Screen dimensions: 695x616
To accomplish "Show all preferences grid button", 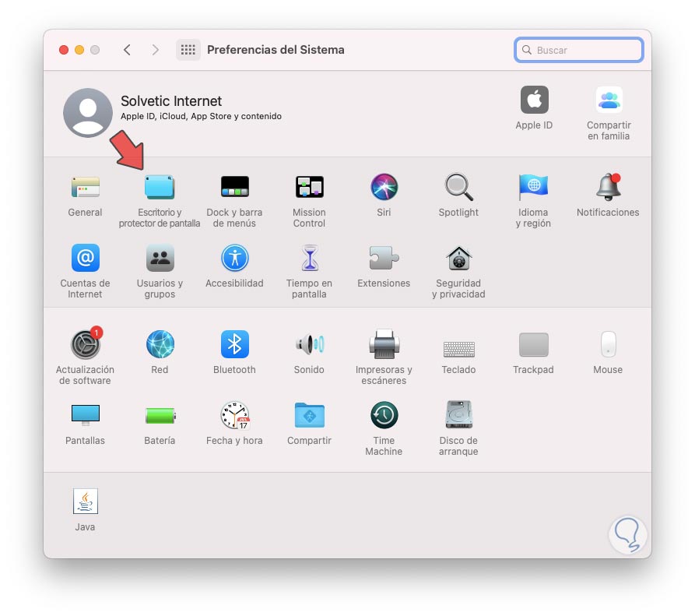I will [x=188, y=50].
